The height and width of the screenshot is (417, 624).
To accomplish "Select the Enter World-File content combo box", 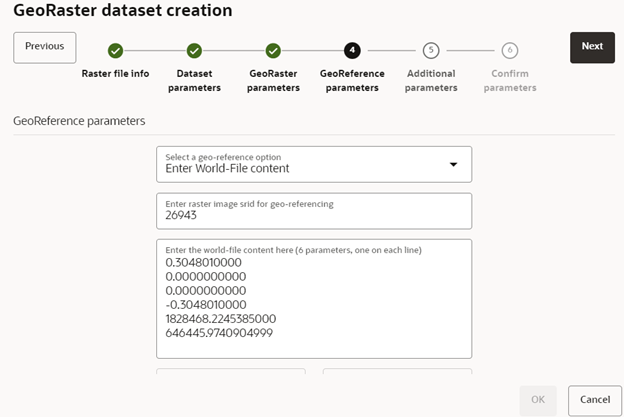I will pos(314,164).
